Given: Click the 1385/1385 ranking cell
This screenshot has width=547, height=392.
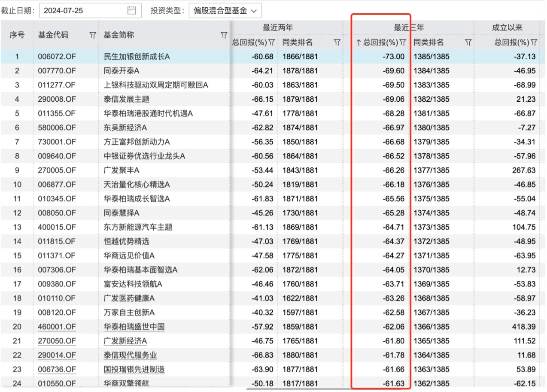Looking at the screenshot, I should pyautogui.click(x=432, y=56).
